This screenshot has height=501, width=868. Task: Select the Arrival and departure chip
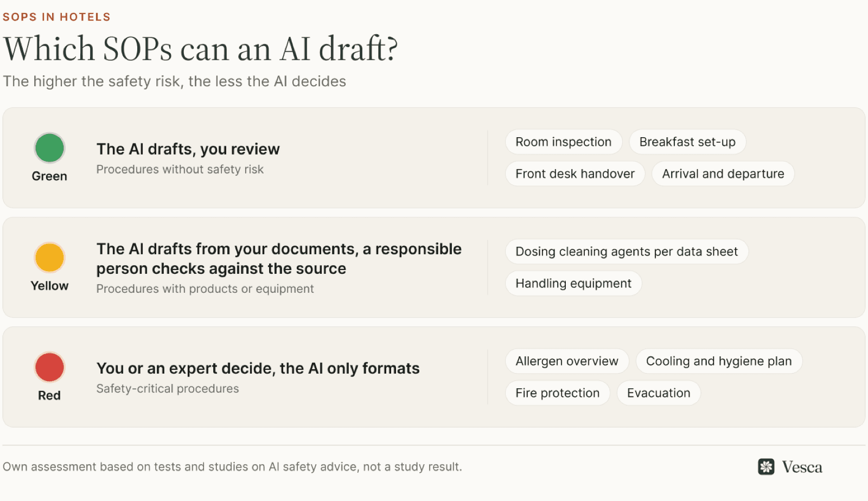[723, 174]
